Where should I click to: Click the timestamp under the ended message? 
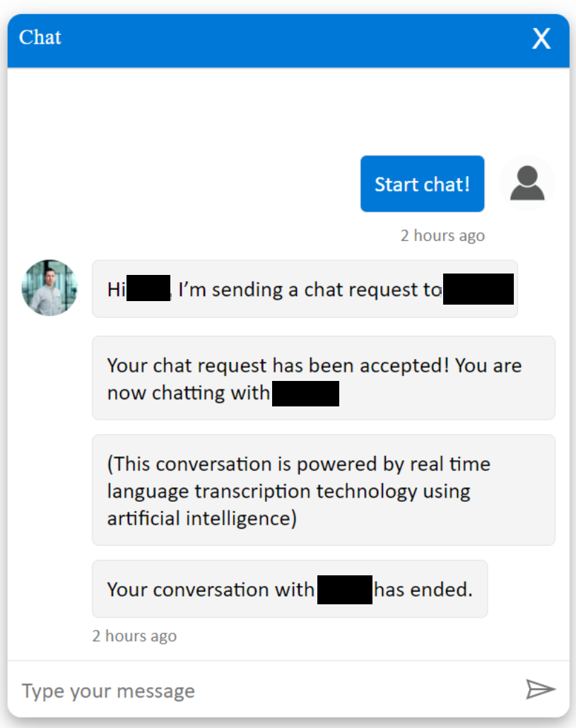point(134,636)
